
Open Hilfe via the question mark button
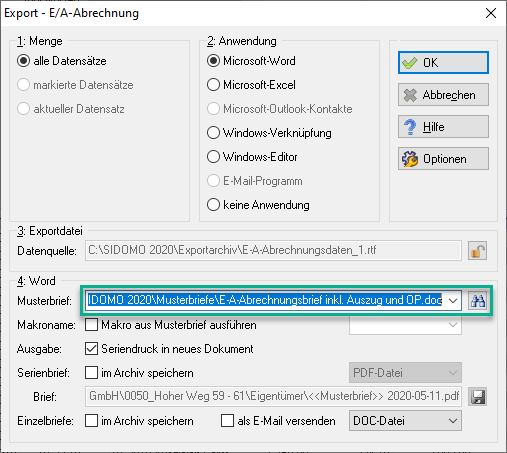443,127
